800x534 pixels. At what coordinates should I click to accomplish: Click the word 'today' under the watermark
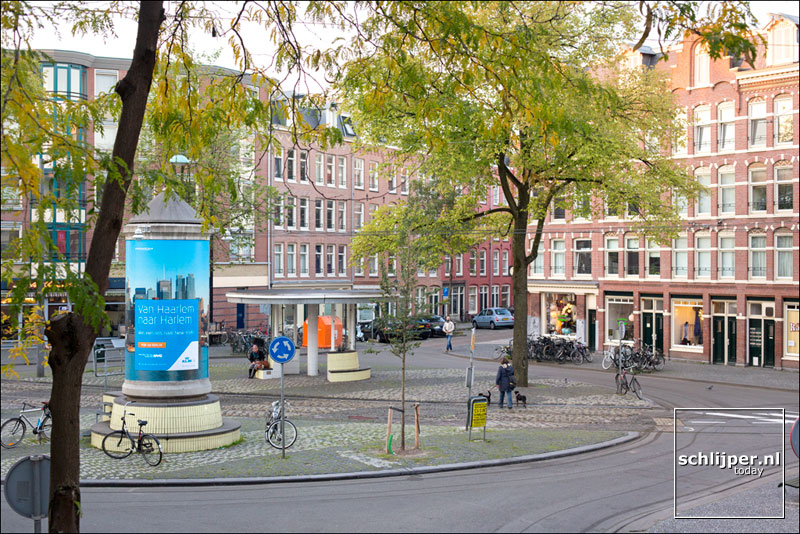coord(749,471)
